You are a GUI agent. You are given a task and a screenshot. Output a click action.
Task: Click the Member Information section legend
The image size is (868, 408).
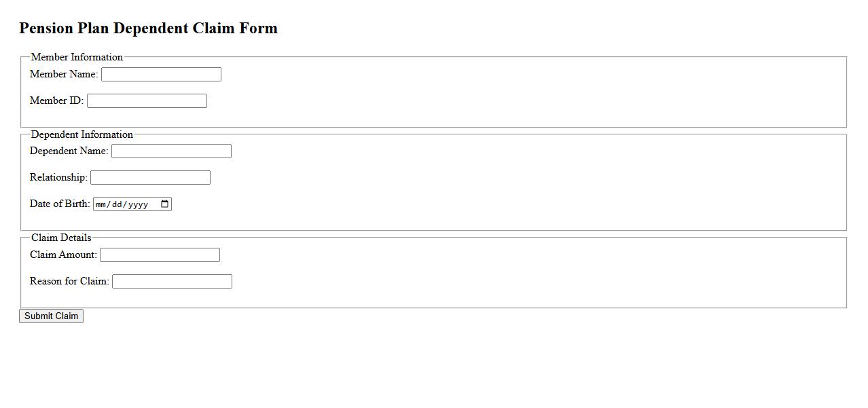click(77, 57)
